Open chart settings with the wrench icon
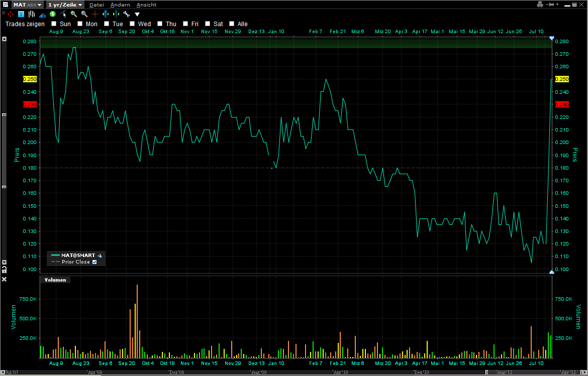 click(126, 14)
